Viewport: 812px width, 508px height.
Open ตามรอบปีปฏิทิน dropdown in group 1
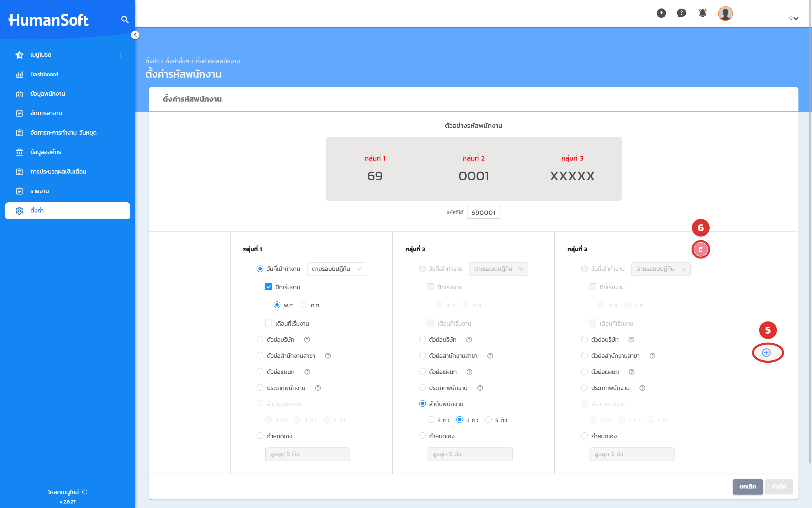(337, 269)
